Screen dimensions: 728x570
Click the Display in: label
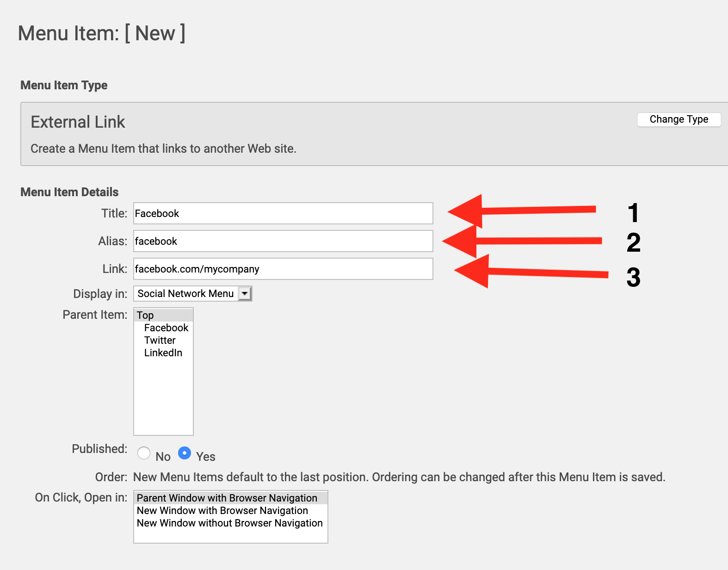tap(100, 294)
